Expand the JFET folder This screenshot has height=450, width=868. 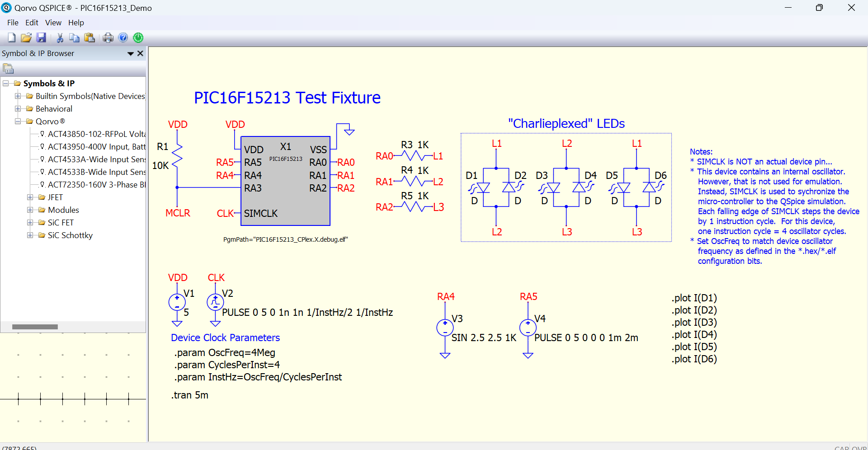[x=30, y=197]
